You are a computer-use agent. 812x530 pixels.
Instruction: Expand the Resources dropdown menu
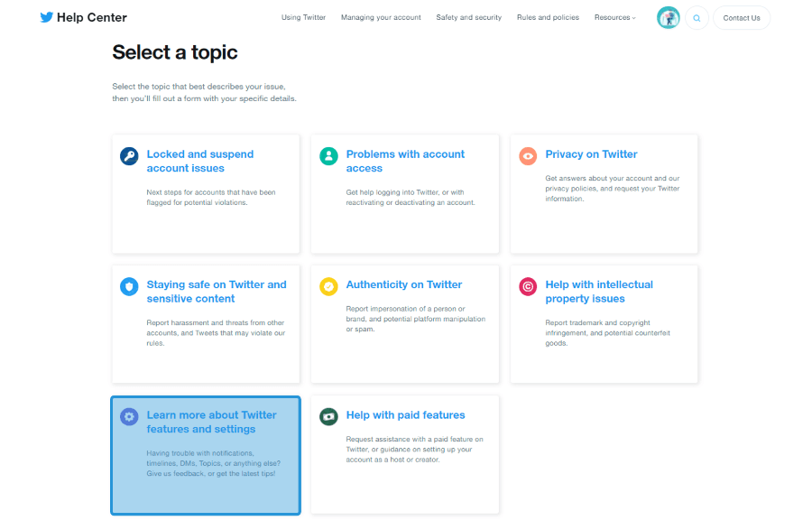pos(614,18)
